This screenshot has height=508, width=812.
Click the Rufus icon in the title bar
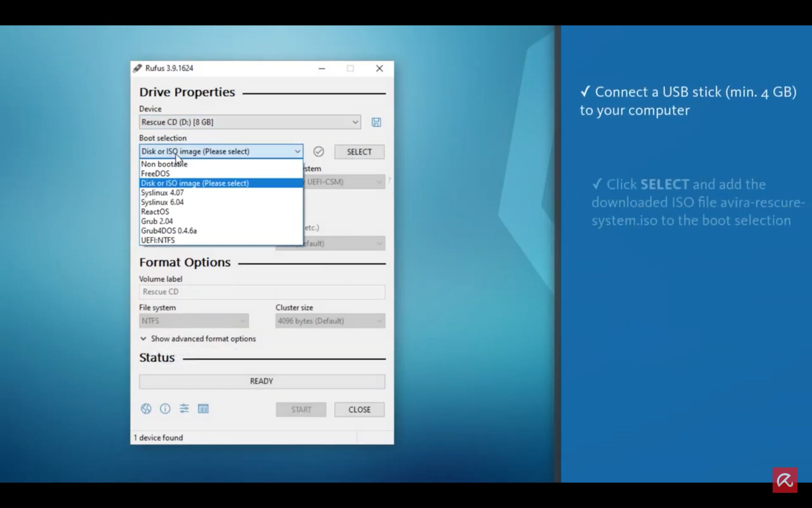pyautogui.click(x=138, y=68)
